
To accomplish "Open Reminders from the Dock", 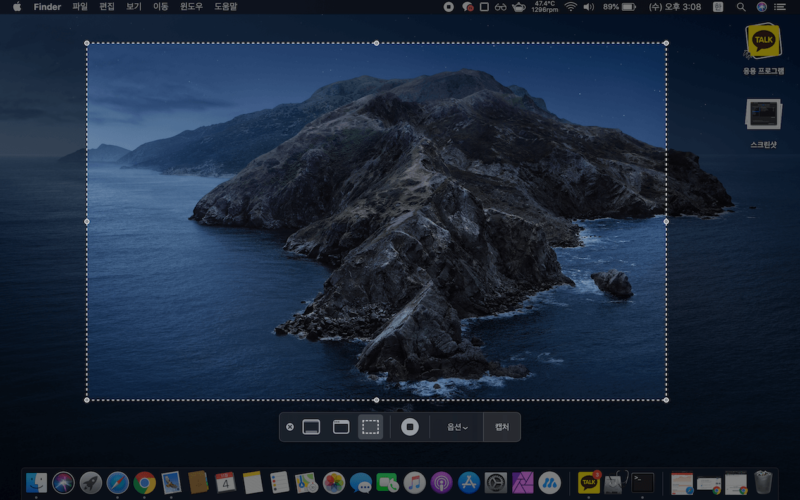I will [280, 483].
